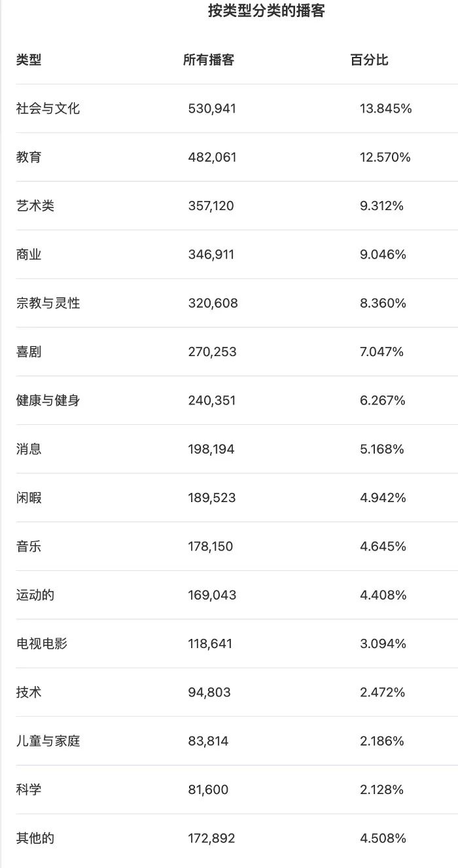Click the 所有播客 column header
458x868 pixels.
(x=209, y=60)
